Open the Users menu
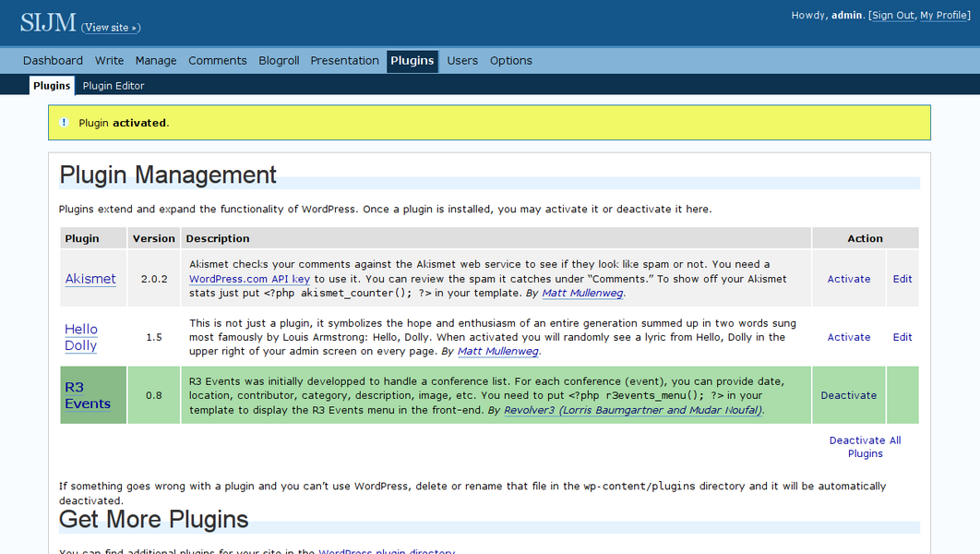The width and height of the screenshot is (980, 554). tap(462, 61)
